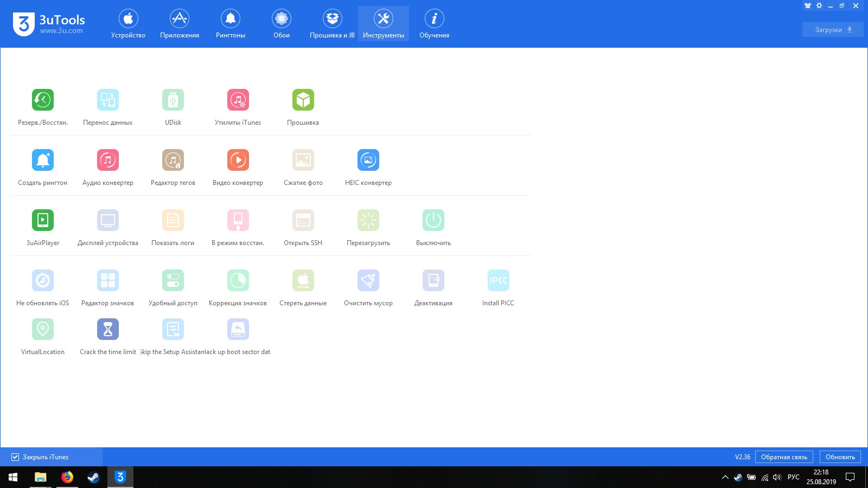Open Создать рингтон bell tool

point(43,160)
